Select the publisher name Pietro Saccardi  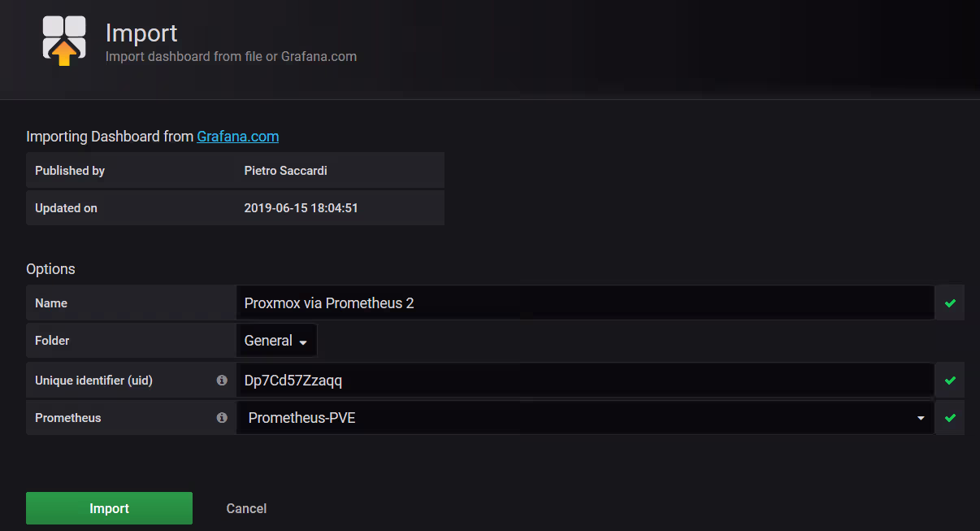pos(285,171)
